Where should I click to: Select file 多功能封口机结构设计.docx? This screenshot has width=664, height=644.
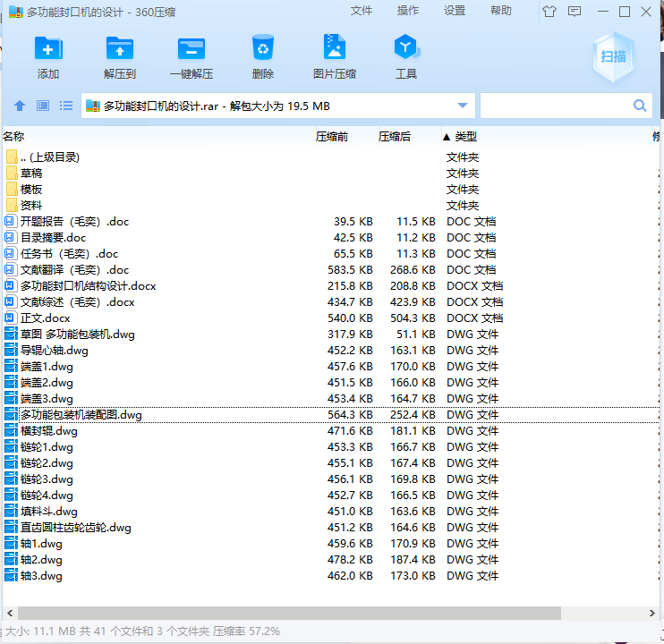331,285
